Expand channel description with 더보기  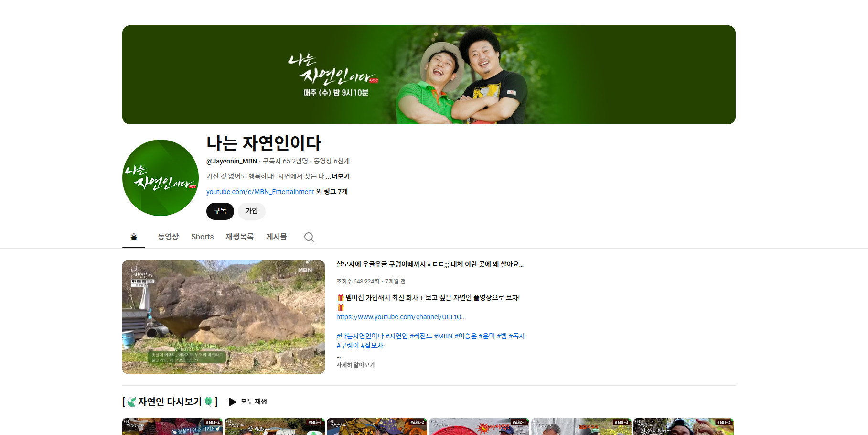tap(340, 176)
